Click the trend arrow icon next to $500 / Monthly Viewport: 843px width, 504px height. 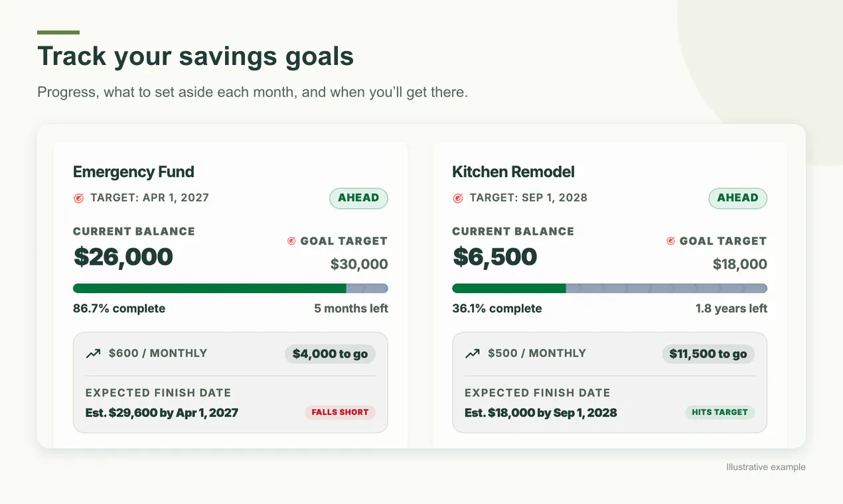pos(472,353)
